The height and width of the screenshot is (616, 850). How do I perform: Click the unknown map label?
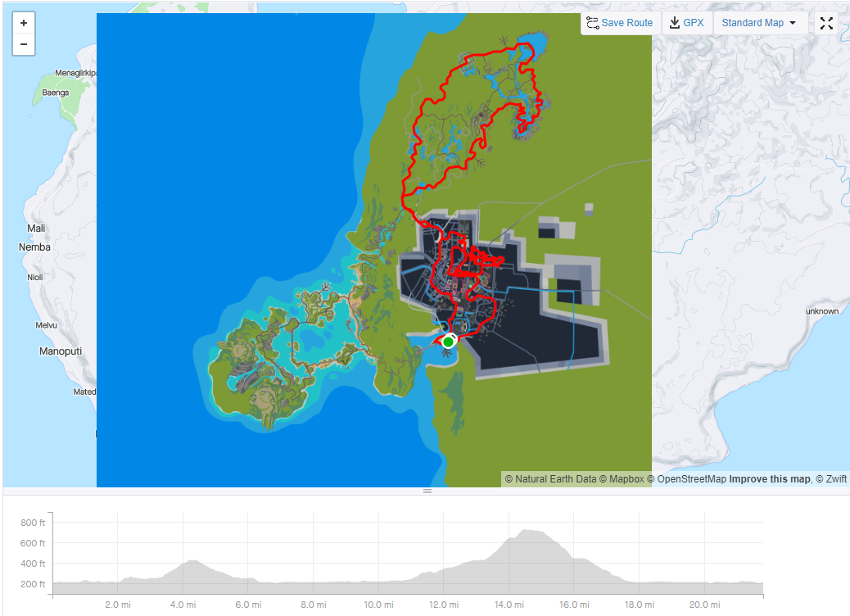coord(822,311)
